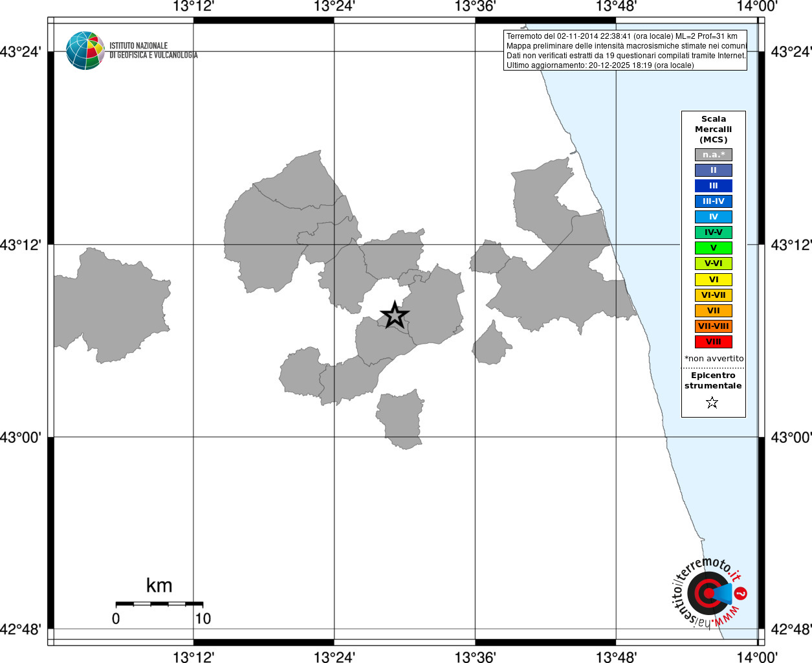Click the legend epicenter star symbol
Image resolution: width=812 pixels, height=663 pixels.
click(712, 403)
